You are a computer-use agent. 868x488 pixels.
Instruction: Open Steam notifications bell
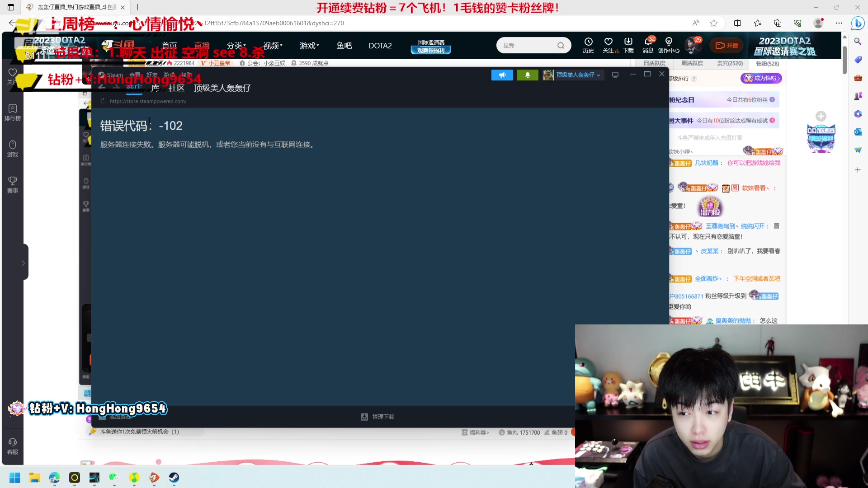coord(527,75)
